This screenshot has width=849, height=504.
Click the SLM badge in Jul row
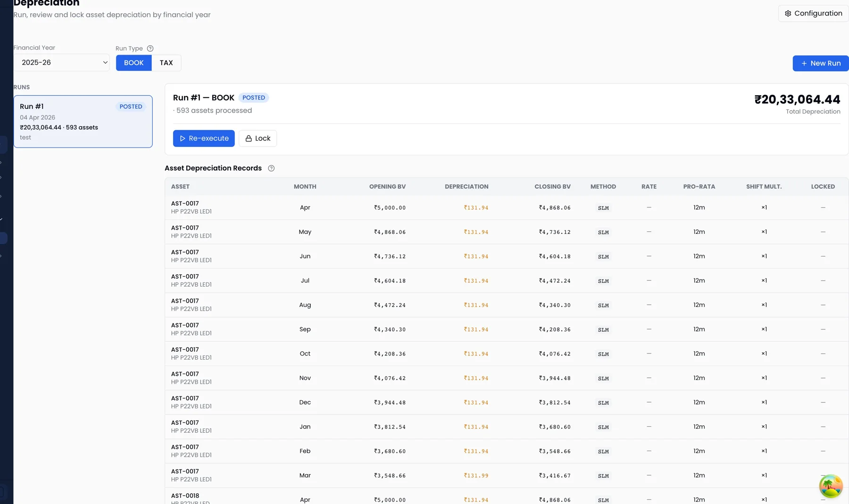point(603,281)
